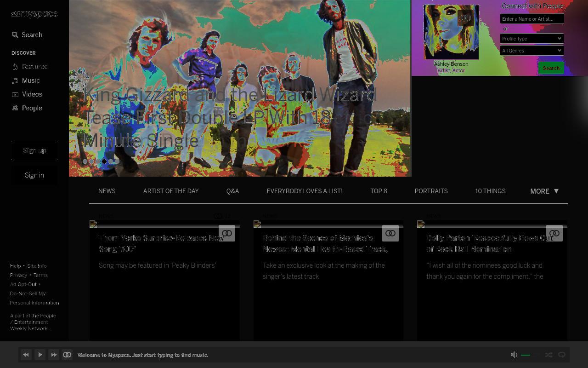
Task: Open the Help footer link
Action: tap(16, 266)
